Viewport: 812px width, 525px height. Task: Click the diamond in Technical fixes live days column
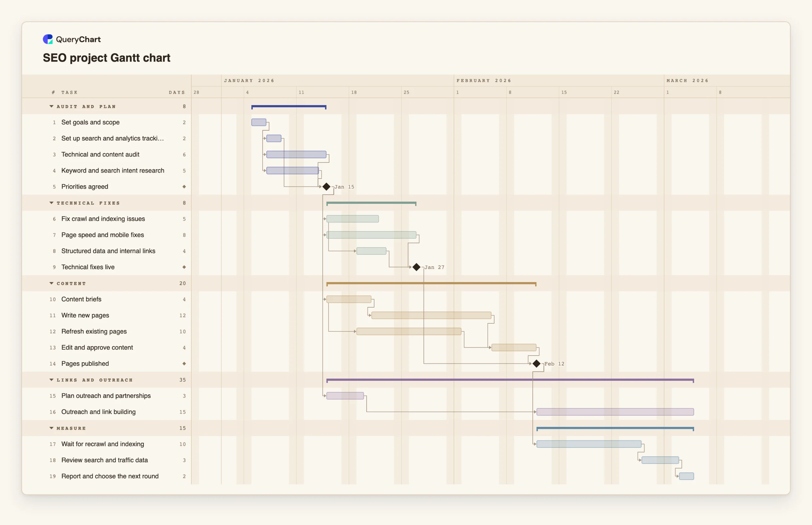click(x=184, y=267)
